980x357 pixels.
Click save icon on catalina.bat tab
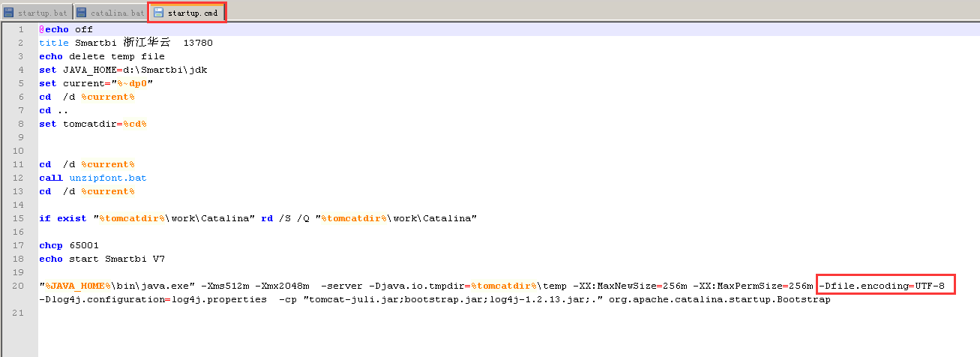82,13
